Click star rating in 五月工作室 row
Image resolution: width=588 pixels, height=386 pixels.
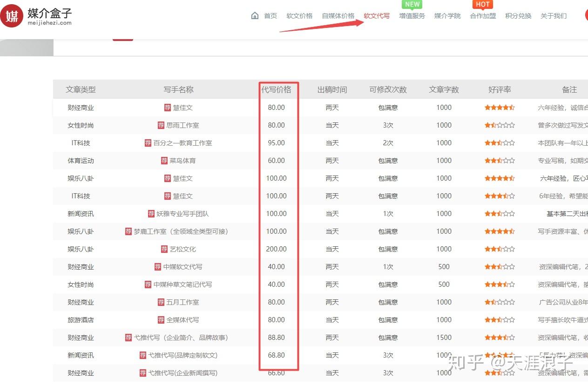[500, 302]
